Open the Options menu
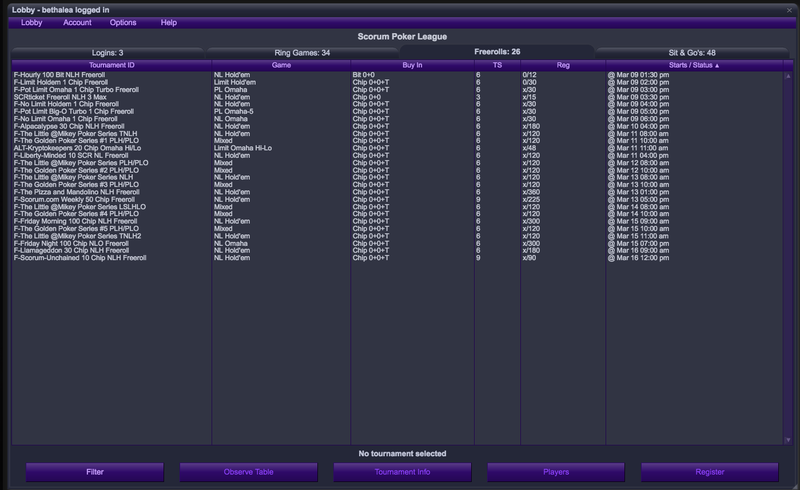This screenshot has width=800, height=490. (x=123, y=22)
